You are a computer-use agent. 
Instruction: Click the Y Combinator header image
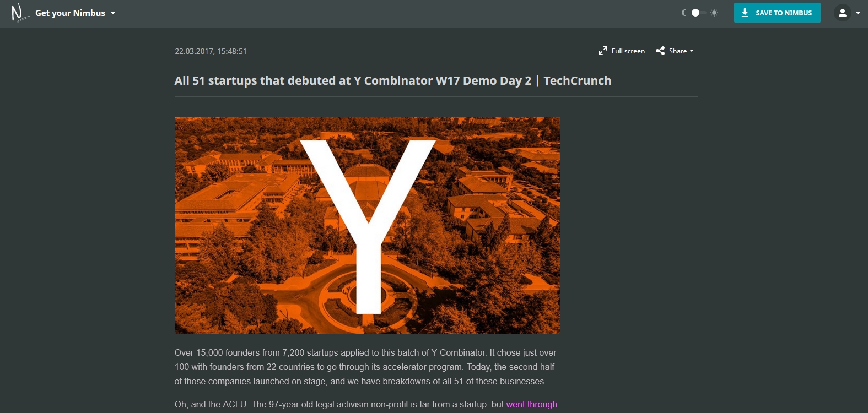[x=368, y=225]
